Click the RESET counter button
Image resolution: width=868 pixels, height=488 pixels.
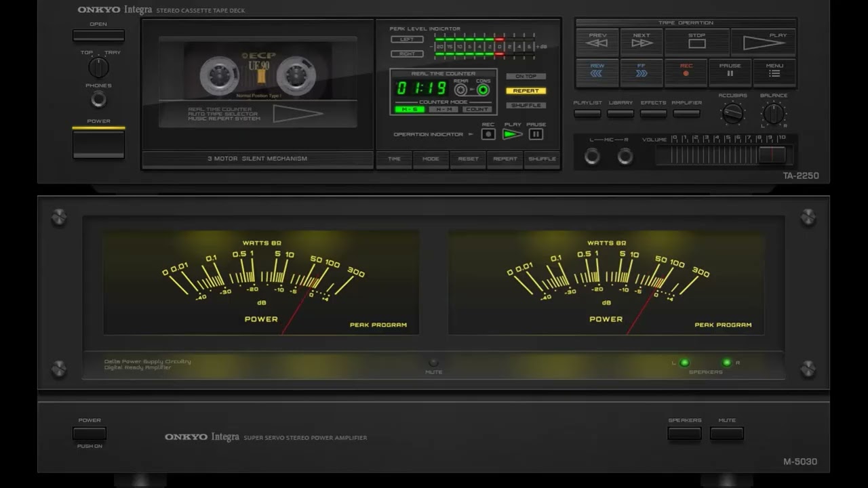[468, 159]
